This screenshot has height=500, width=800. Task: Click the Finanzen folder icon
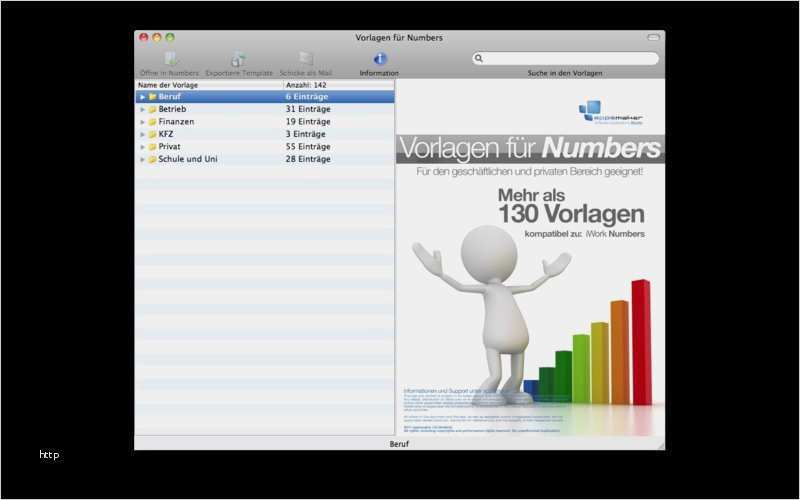tap(152, 122)
